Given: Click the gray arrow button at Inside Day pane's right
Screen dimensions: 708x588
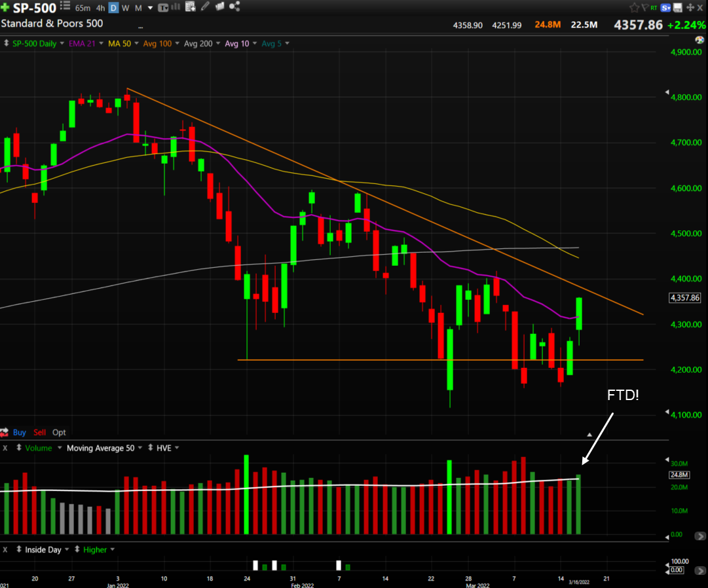Looking at the screenshot, I should point(700,571).
